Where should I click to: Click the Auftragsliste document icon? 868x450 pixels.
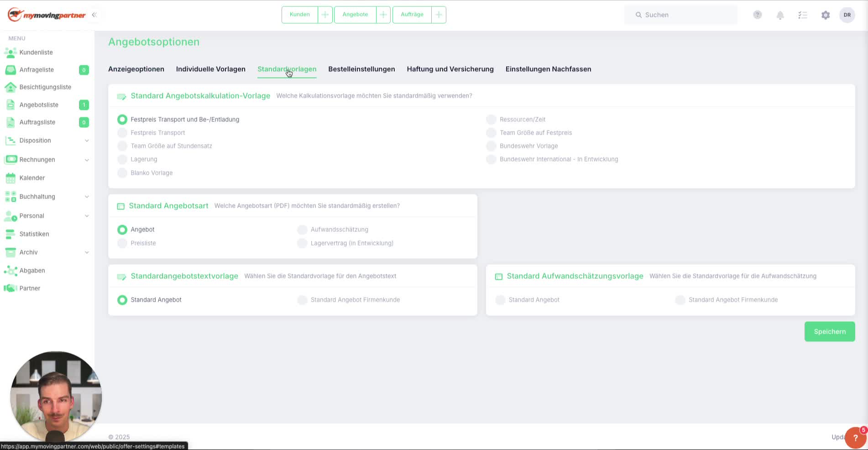coord(10,122)
